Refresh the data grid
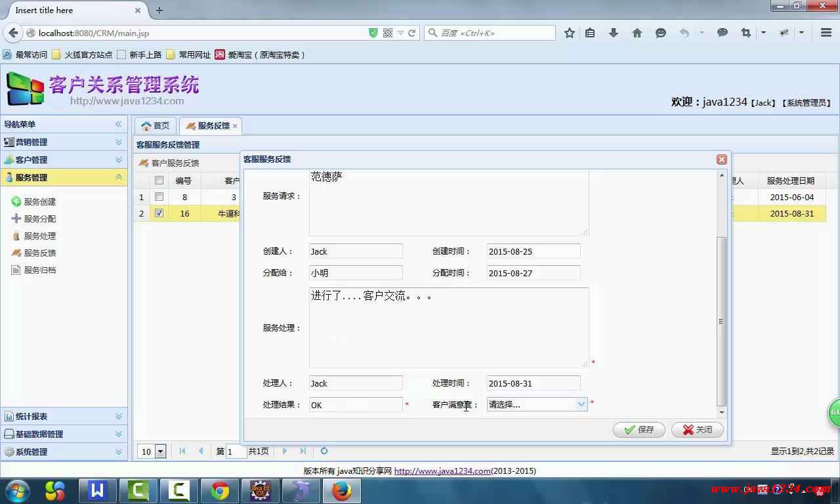 [324, 451]
